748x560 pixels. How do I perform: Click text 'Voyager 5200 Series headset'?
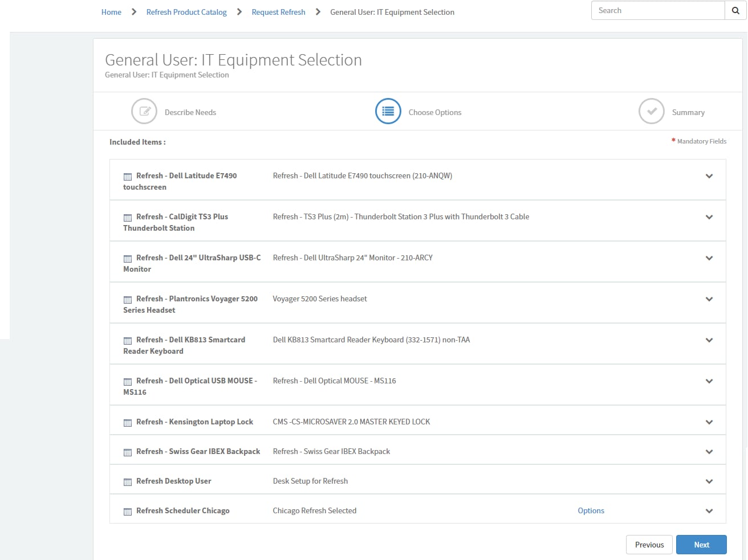320,299
